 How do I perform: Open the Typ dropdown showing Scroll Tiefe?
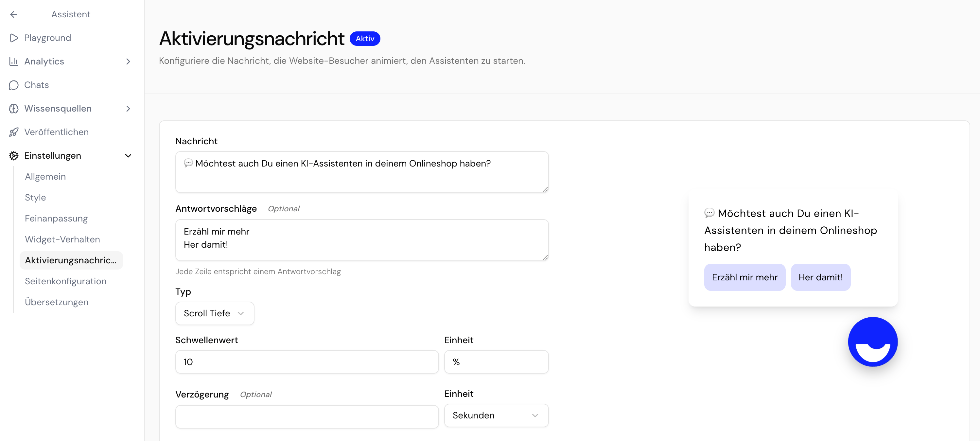coord(215,313)
